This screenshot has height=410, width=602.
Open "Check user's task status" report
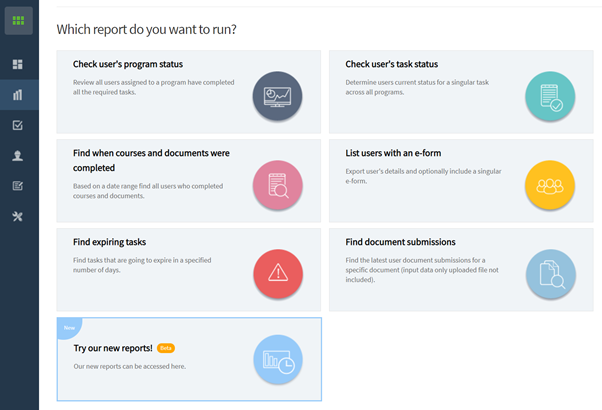391,65
